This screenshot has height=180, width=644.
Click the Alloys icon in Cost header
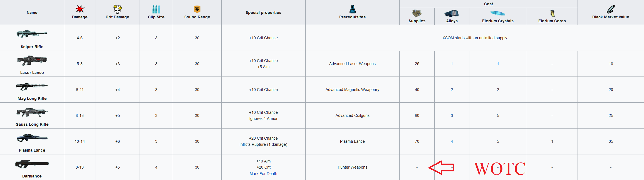tap(452, 13)
